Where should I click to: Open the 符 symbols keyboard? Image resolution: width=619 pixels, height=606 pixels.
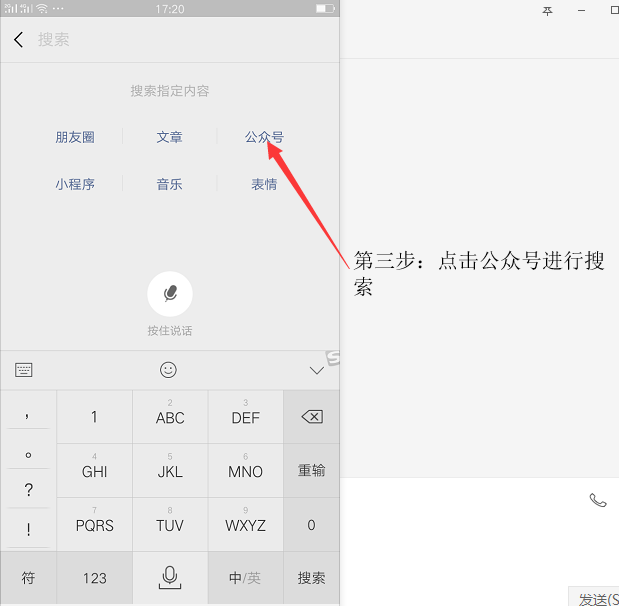[28, 578]
